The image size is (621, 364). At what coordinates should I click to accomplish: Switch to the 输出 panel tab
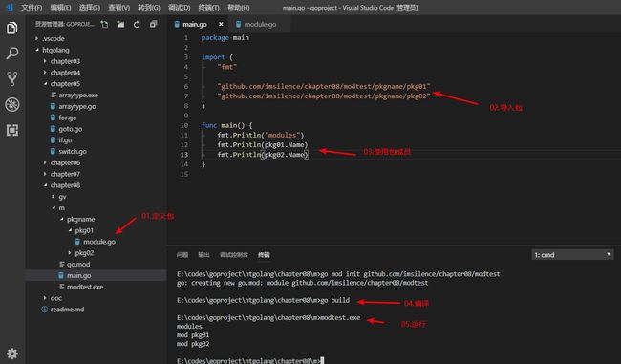[203, 255]
